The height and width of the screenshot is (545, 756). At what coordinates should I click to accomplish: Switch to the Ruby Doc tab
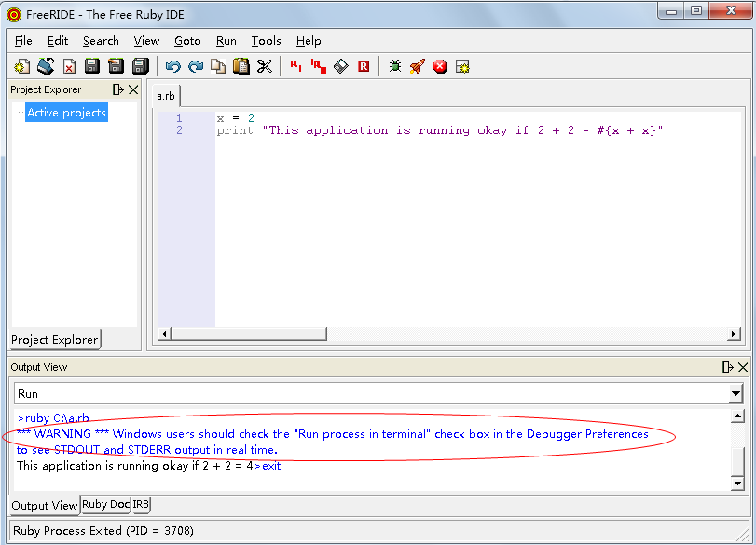(x=105, y=504)
